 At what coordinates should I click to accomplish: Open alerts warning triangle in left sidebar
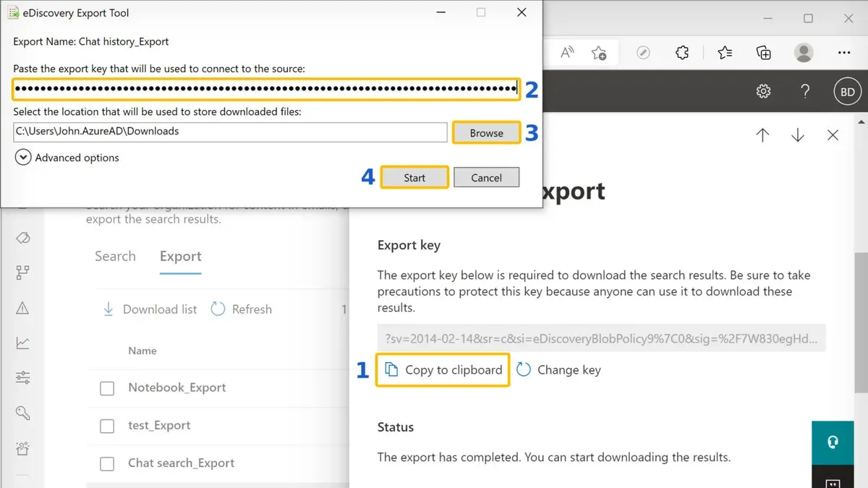click(22, 308)
